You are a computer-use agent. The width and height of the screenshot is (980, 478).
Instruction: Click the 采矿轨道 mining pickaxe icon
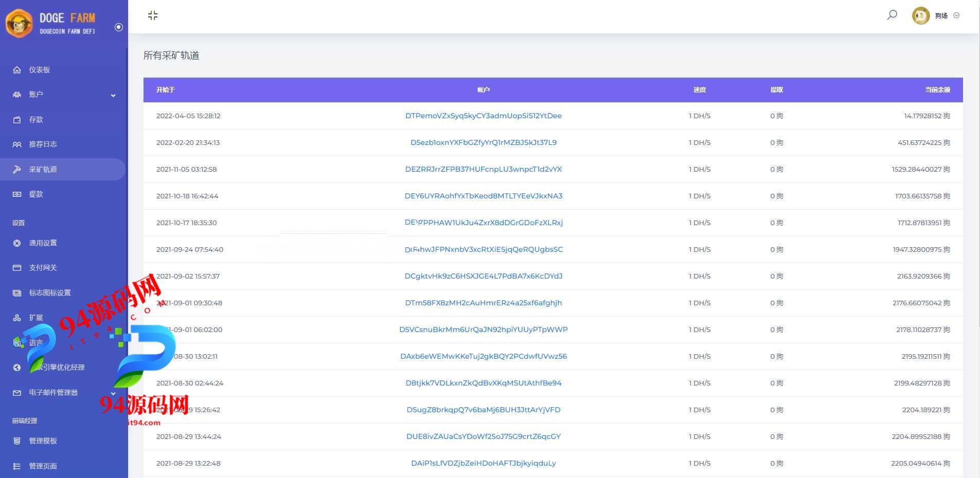pyautogui.click(x=17, y=170)
